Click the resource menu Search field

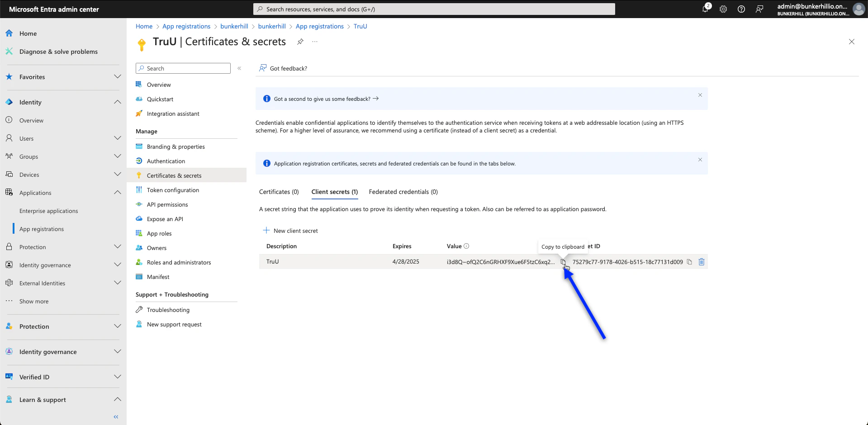(x=183, y=68)
